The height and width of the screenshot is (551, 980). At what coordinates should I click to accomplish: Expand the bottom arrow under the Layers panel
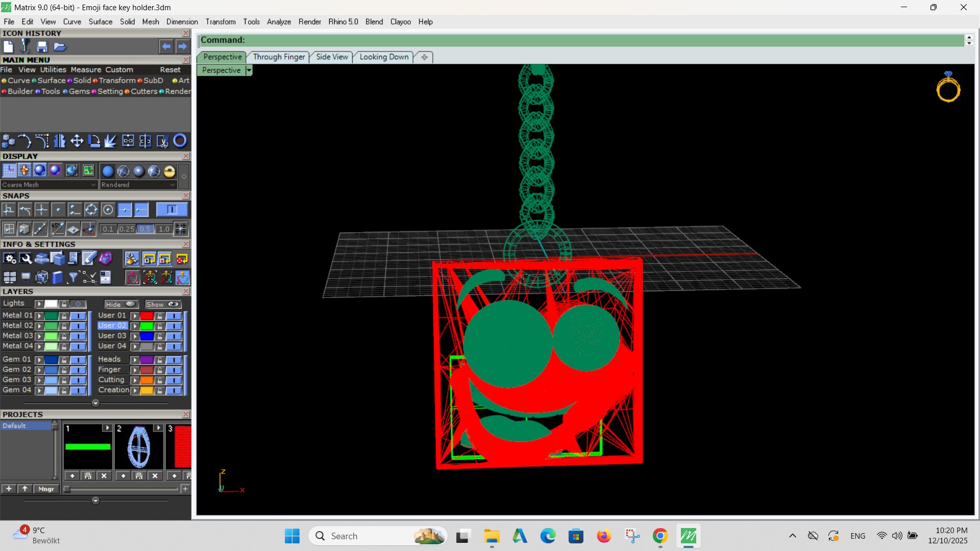pos(95,403)
